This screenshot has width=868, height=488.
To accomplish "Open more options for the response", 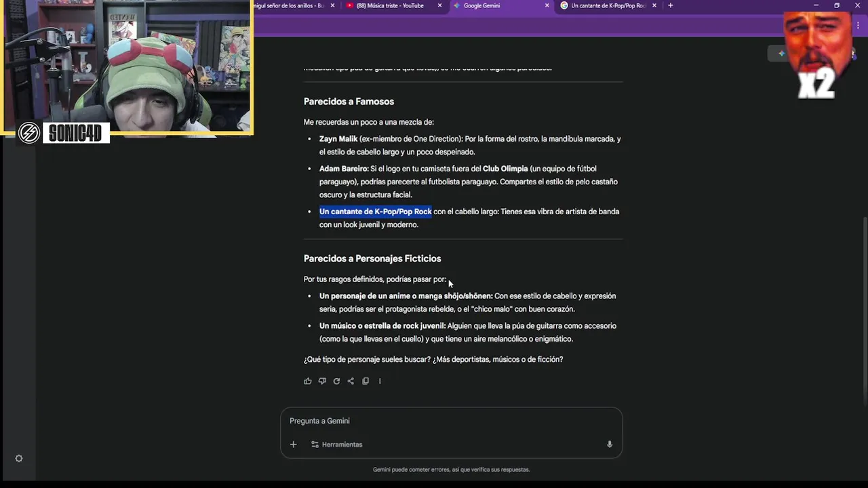I will [x=380, y=381].
